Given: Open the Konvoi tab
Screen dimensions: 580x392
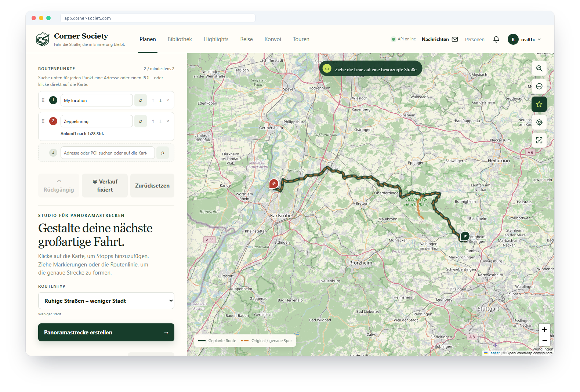Looking at the screenshot, I should [x=273, y=39].
